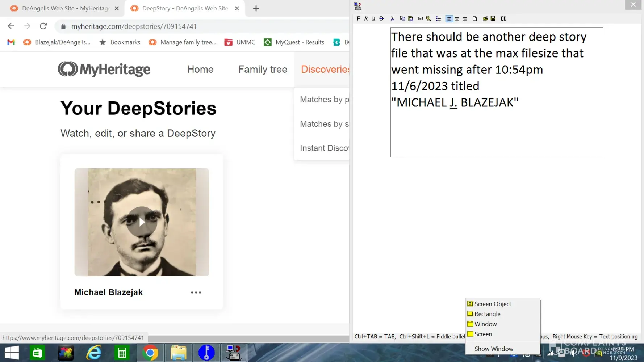Insert a bullet list in the editor
644x362 pixels.
tap(438, 18)
